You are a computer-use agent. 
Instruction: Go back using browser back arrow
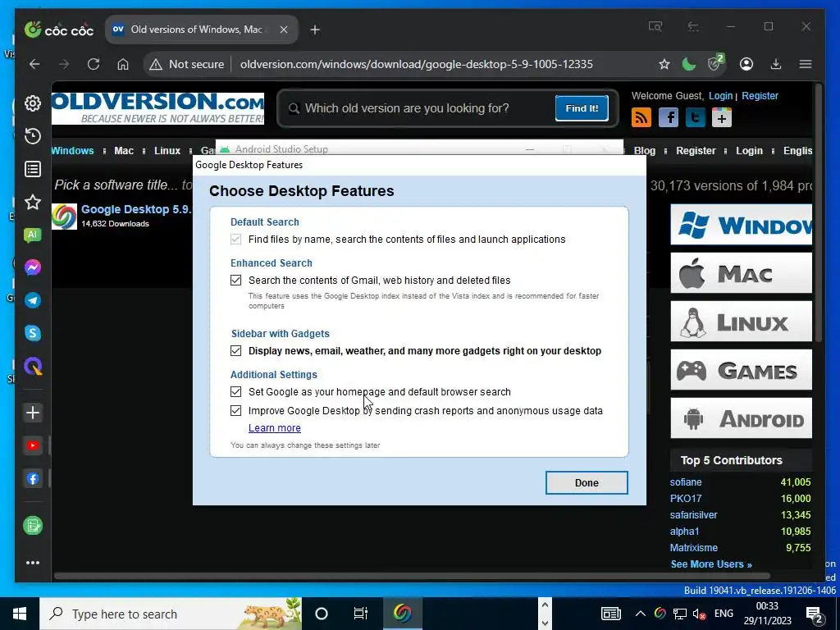(34, 64)
